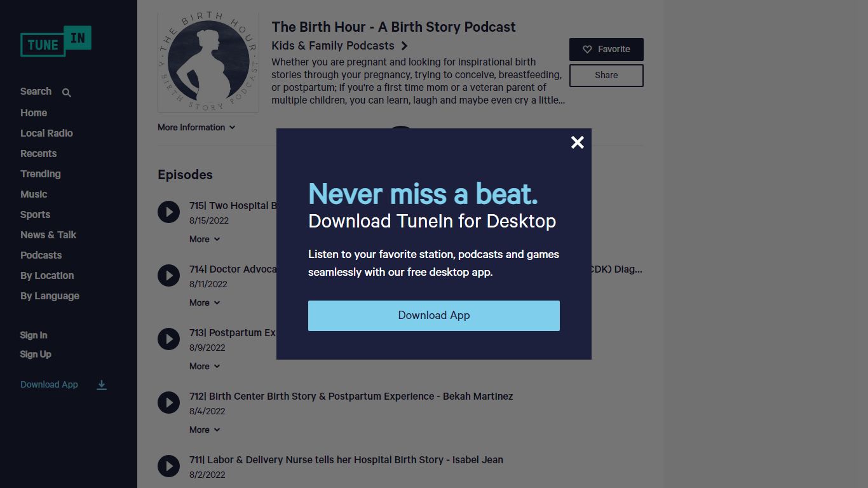
Task: Click the Sign In link
Action: click(34, 335)
